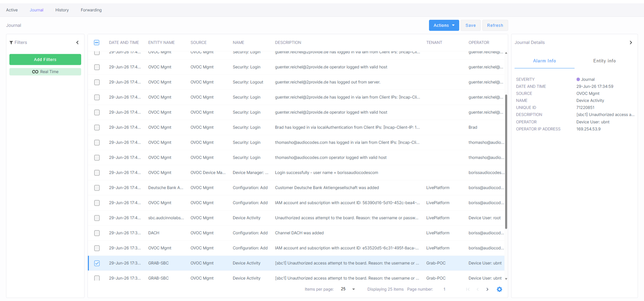Image resolution: width=644 pixels, height=301 pixels.
Task: Open the Actions dropdown menu
Action: 444,26
